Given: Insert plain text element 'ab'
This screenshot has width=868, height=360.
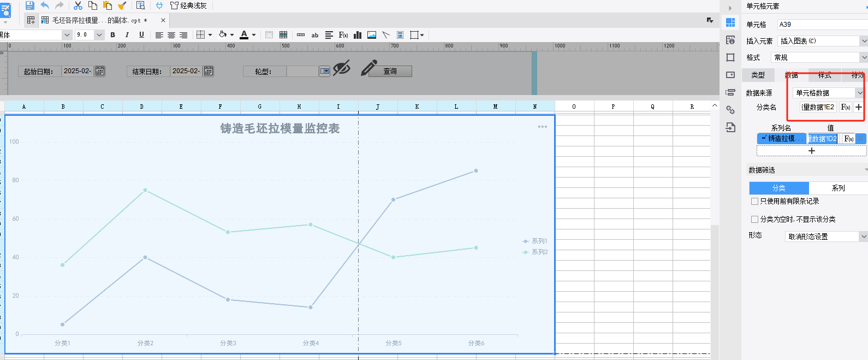Looking at the screenshot, I should coord(315,35).
